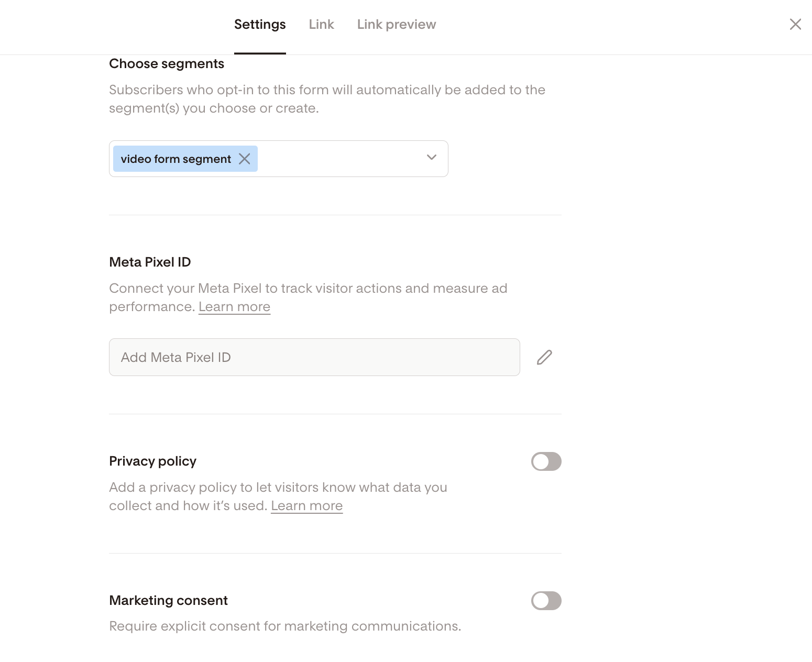Image resolution: width=812 pixels, height=662 pixels.
Task: Click the Meta Pixel ID heading
Action: click(x=150, y=262)
